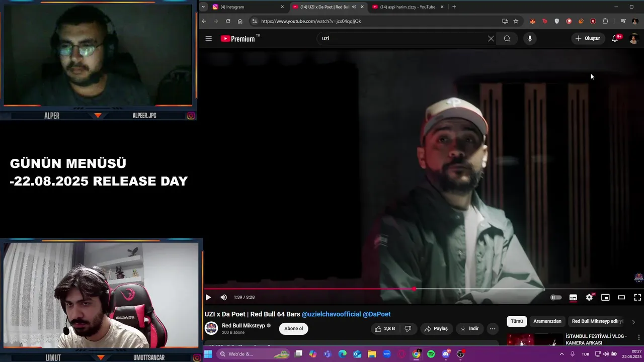Seek video on red progress bar

coord(423,289)
